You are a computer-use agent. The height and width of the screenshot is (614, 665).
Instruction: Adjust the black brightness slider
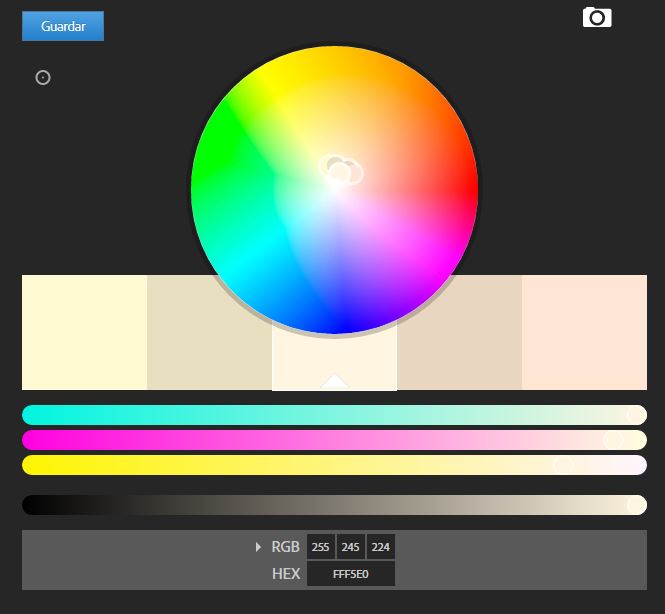point(335,505)
